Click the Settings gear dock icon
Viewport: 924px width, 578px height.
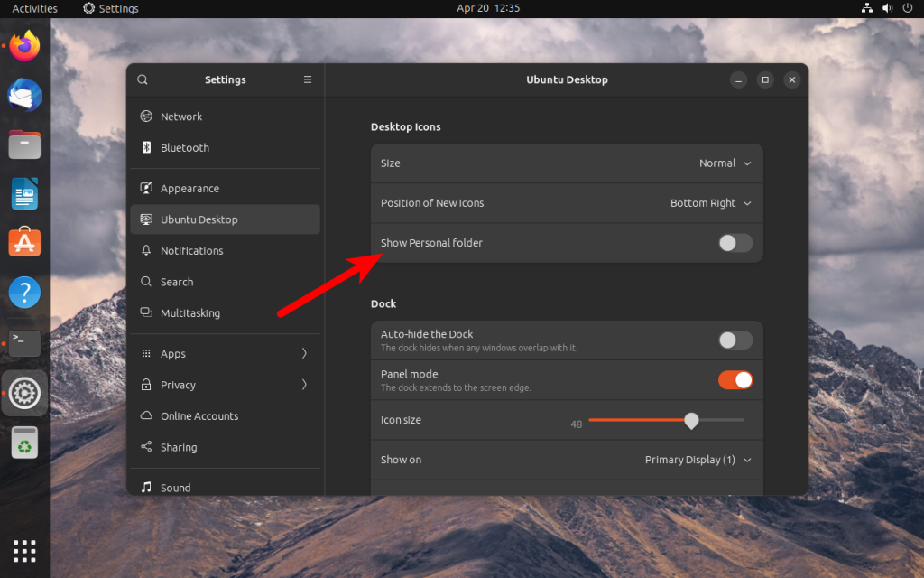[24, 393]
